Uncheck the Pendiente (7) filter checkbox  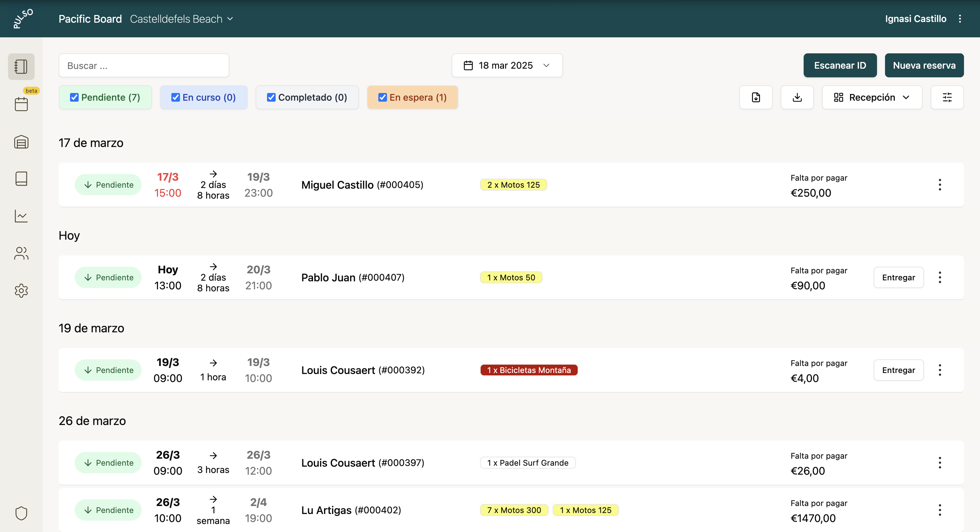(x=74, y=97)
